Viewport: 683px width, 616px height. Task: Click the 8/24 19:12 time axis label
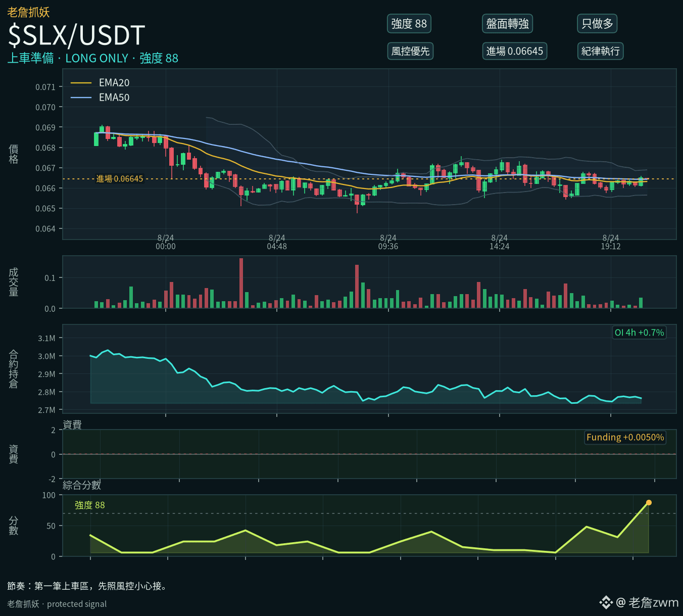[610, 242]
